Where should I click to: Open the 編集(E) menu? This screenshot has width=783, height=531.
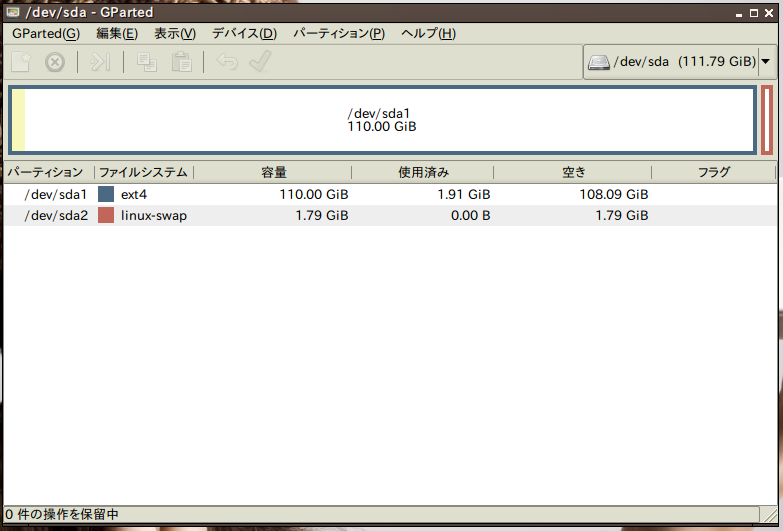(x=117, y=33)
